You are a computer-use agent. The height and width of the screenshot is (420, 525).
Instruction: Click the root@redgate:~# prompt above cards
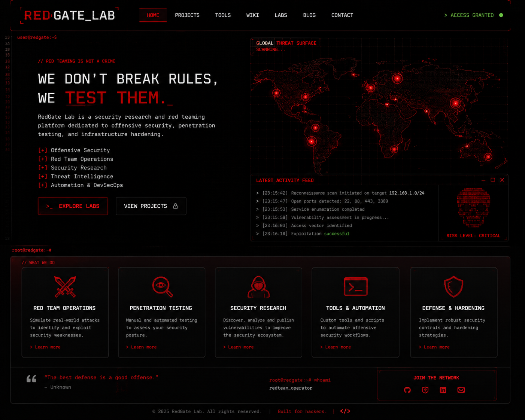click(x=32, y=250)
